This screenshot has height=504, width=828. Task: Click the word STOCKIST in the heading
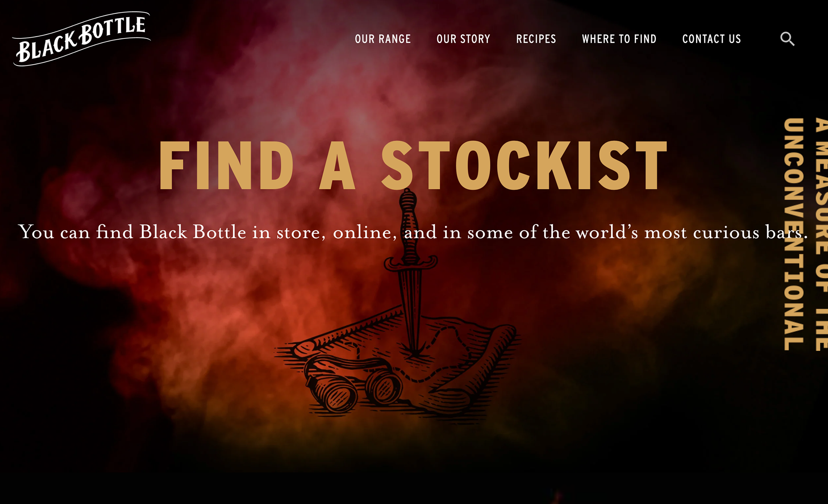[525, 165]
